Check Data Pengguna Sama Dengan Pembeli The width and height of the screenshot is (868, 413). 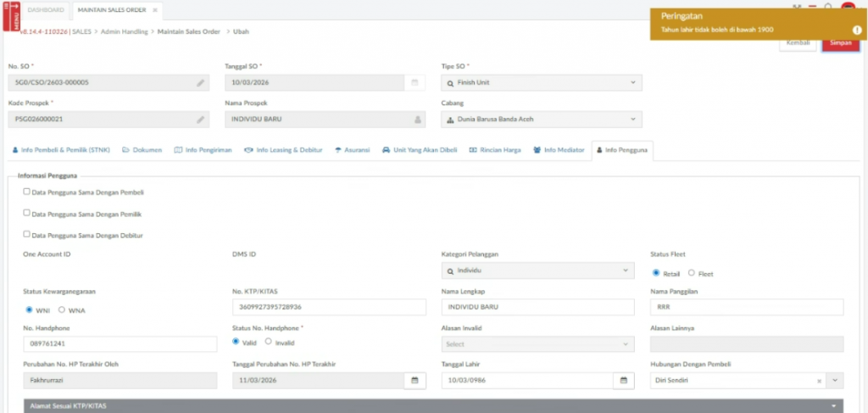point(27,192)
